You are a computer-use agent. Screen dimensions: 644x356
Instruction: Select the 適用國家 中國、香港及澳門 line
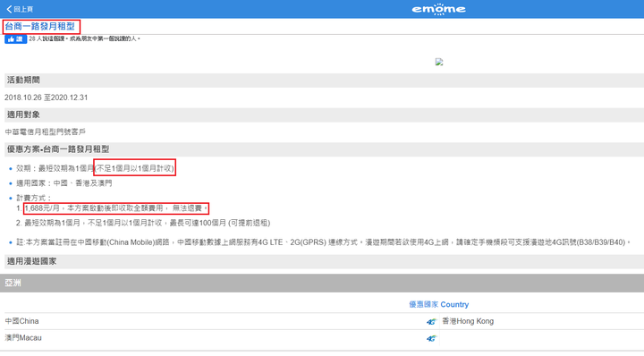coord(64,183)
